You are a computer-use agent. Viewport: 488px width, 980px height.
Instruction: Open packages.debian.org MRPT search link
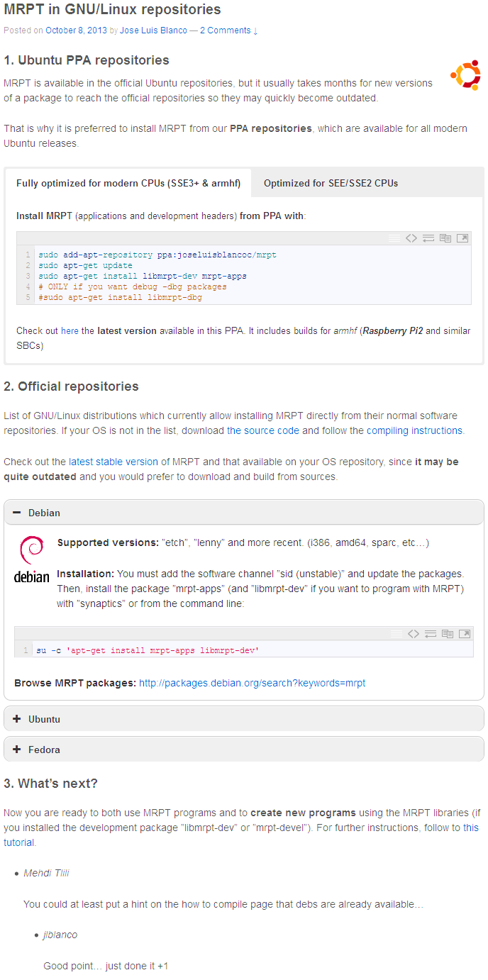click(x=252, y=683)
